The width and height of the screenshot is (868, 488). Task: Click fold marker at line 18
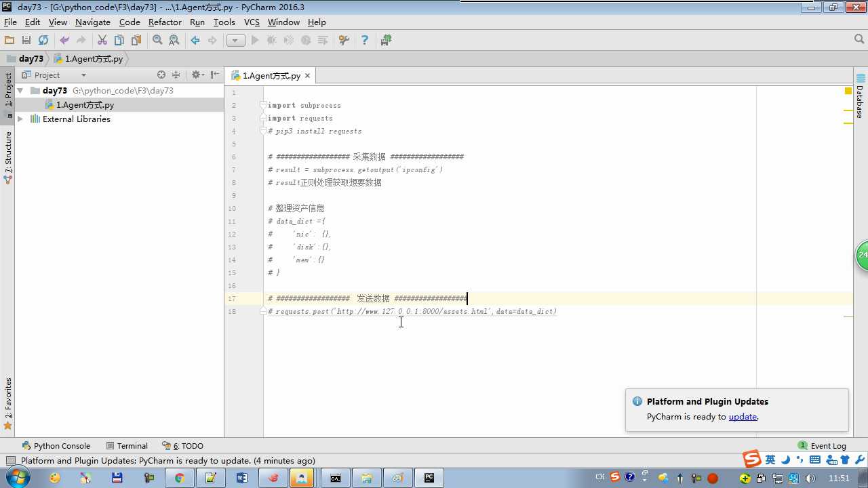click(x=264, y=311)
